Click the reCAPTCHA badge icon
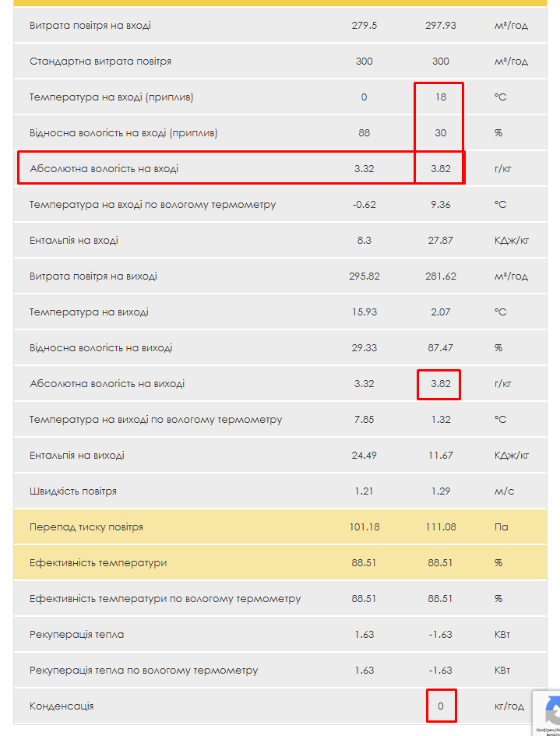Viewport: 560px width, 736px height. pyautogui.click(x=550, y=710)
